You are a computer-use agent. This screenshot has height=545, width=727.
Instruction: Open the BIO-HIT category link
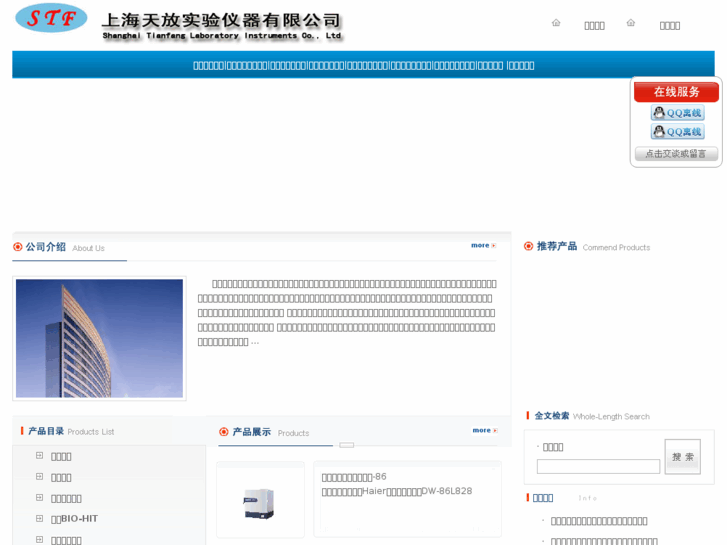[x=74, y=519]
